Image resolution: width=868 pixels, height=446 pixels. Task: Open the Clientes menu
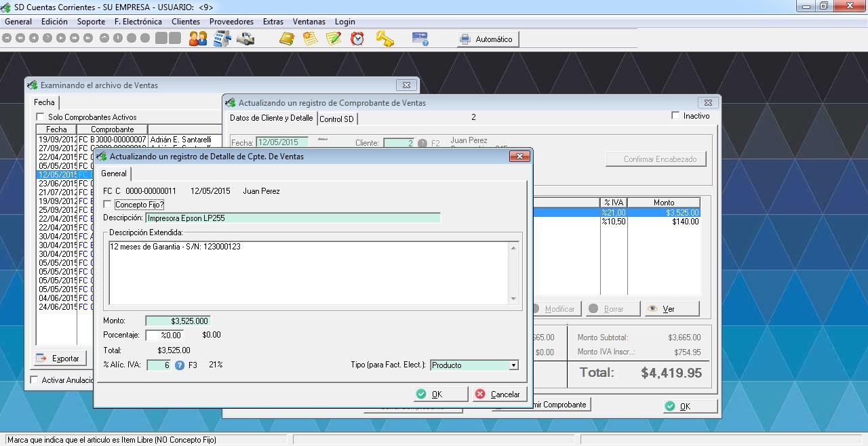185,22
